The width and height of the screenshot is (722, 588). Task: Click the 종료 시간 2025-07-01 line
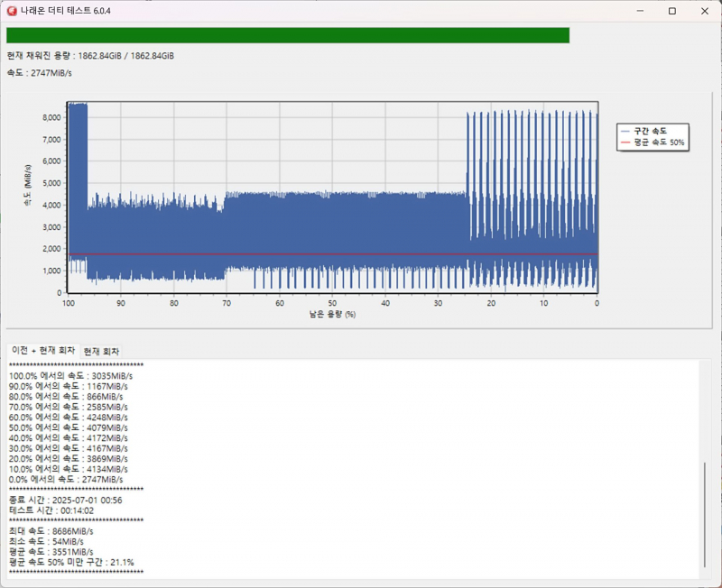pyautogui.click(x=65, y=500)
